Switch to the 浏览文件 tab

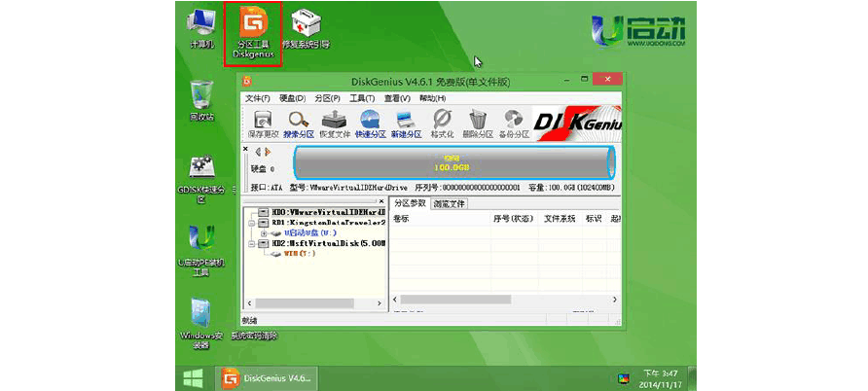pyautogui.click(x=449, y=203)
